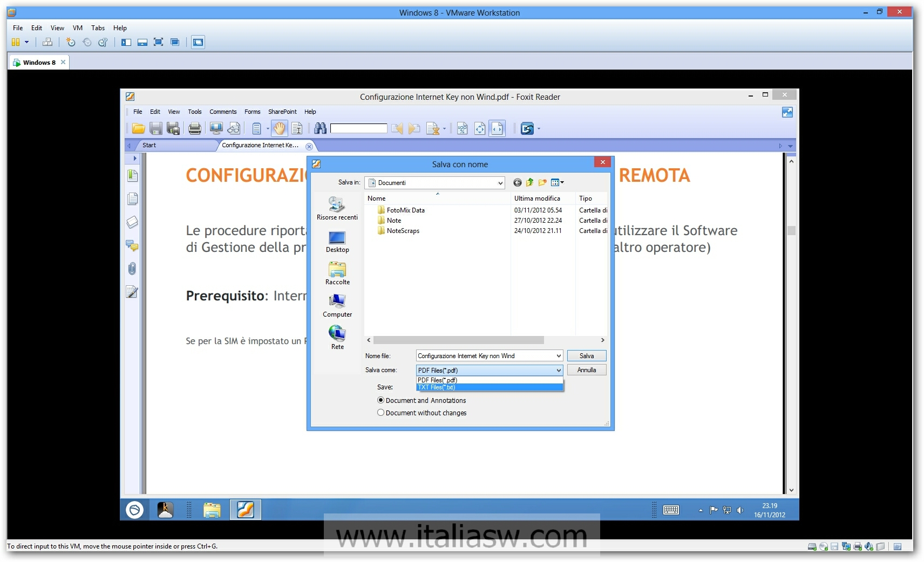Screen dimensions: 924x562
Task: Open the Nome file combo box arrow
Action: point(558,356)
